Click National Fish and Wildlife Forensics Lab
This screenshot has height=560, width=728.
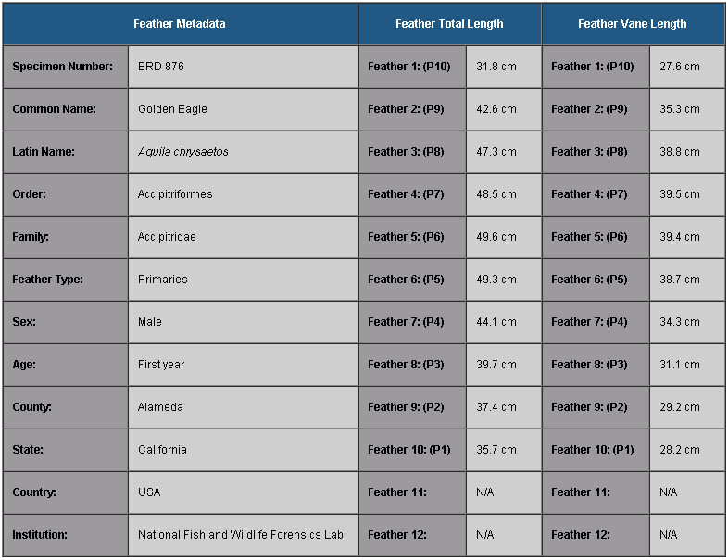(x=243, y=535)
